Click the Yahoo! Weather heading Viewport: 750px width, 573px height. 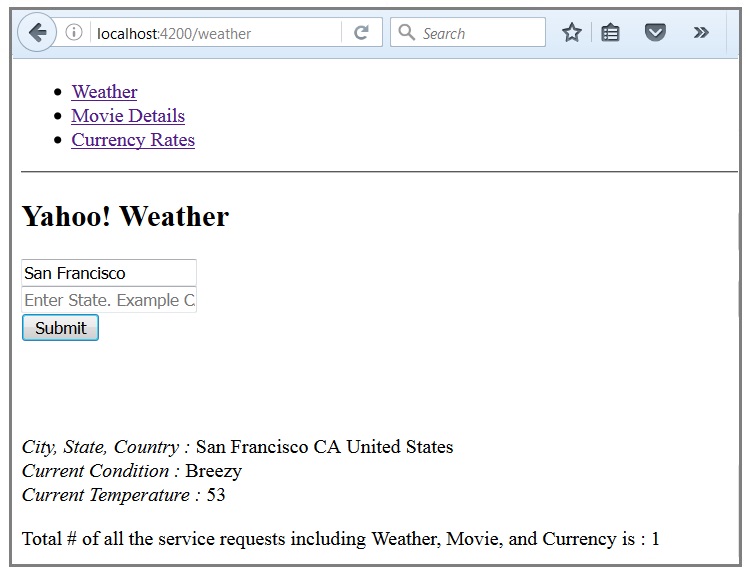[125, 216]
